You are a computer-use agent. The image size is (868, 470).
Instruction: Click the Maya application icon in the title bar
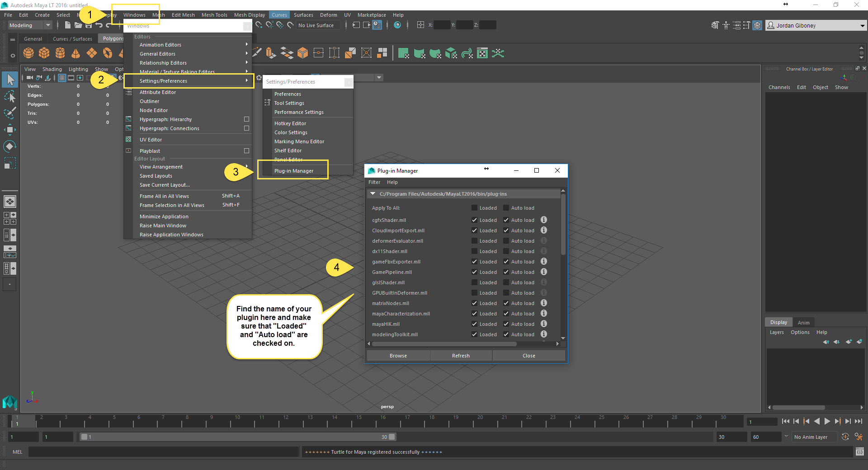pos(5,5)
